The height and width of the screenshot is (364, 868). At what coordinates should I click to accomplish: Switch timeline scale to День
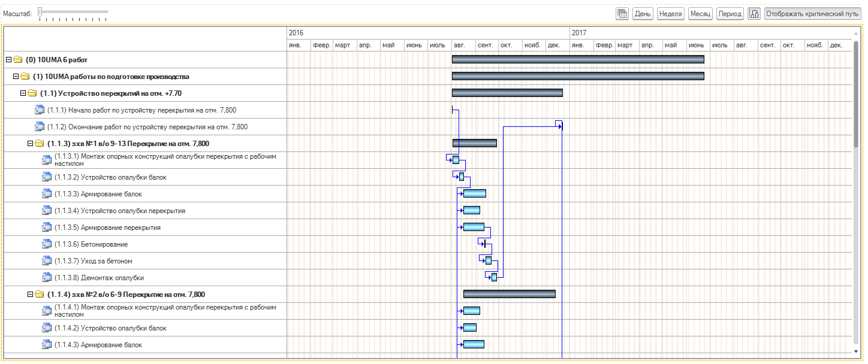(643, 14)
